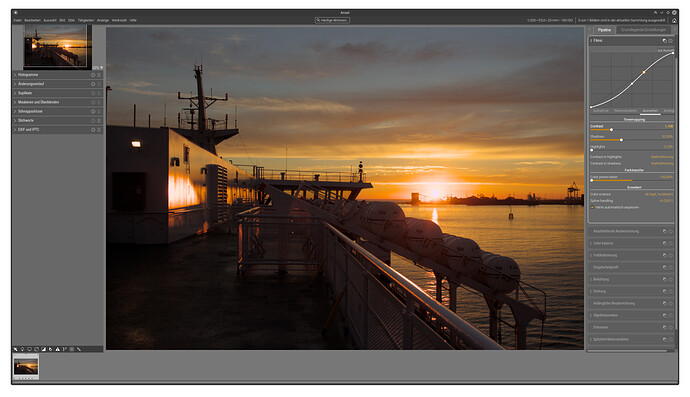Image resolution: width=690 pixels, height=397 pixels.
Task: Open the Stile menu
Action: click(71, 20)
